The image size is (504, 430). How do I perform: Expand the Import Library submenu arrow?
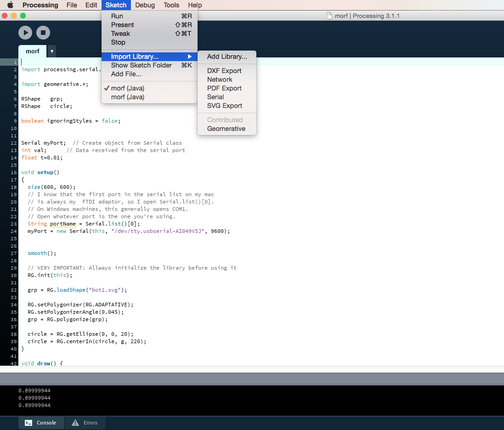pyautogui.click(x=190, y=57)
